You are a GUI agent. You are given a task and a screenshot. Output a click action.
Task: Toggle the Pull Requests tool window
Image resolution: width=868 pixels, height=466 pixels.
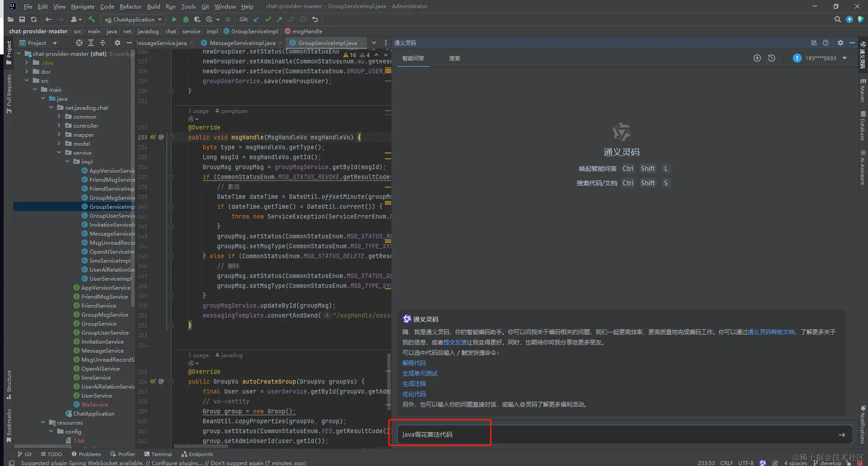point(9,94)
